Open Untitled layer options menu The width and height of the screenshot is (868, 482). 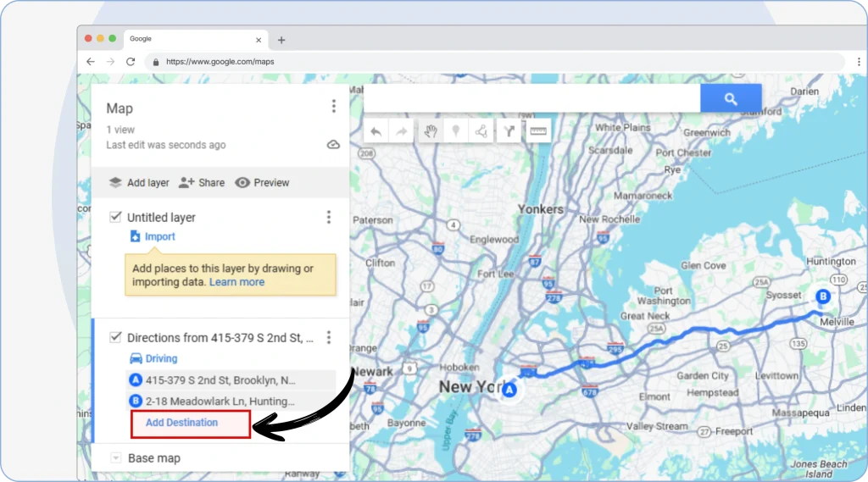(329, 217)
